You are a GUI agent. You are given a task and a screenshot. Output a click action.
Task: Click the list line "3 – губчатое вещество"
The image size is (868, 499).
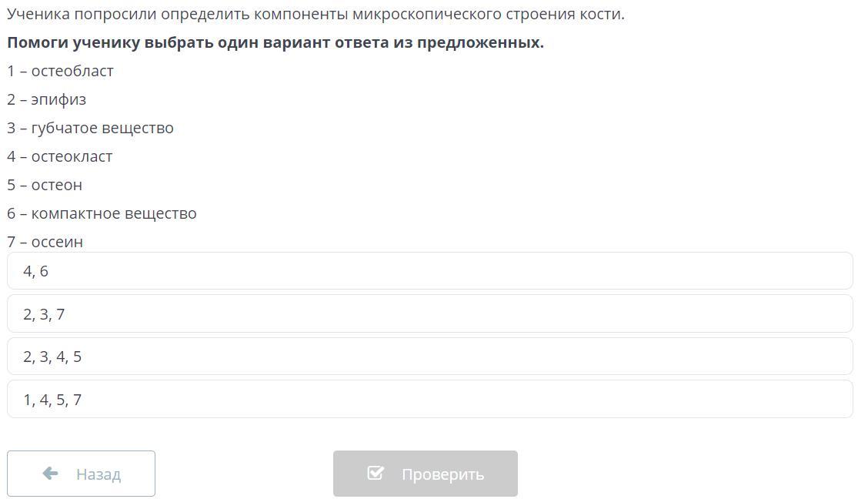[x=90, y=128]
